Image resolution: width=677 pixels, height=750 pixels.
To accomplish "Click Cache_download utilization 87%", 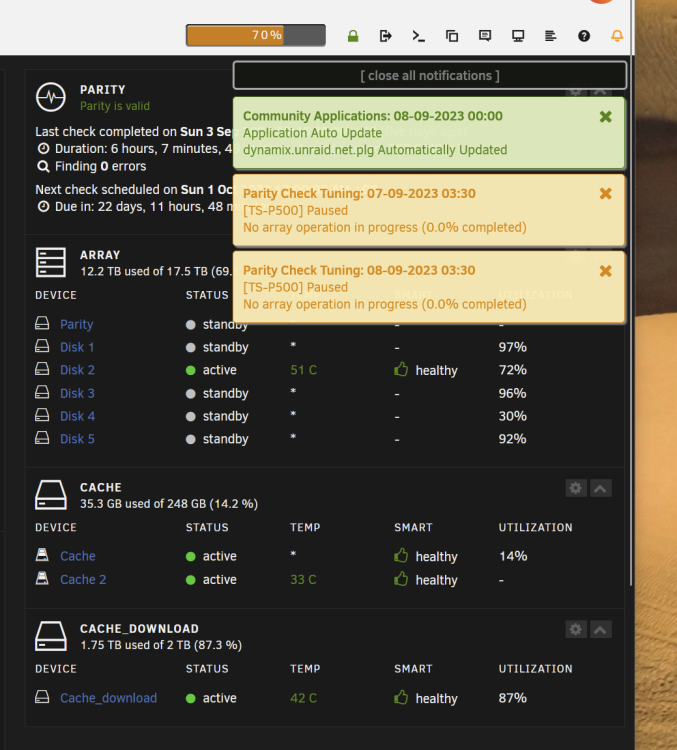I will click(x=512, y=698).
